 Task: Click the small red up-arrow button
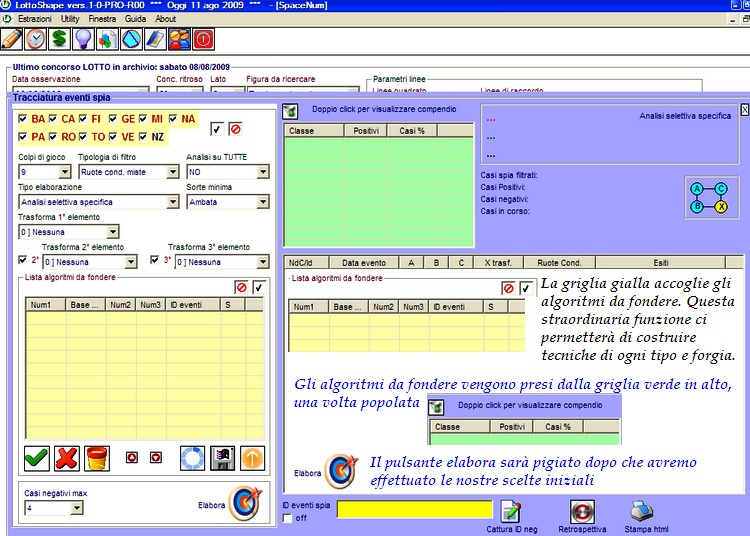[x=132, y=458]
